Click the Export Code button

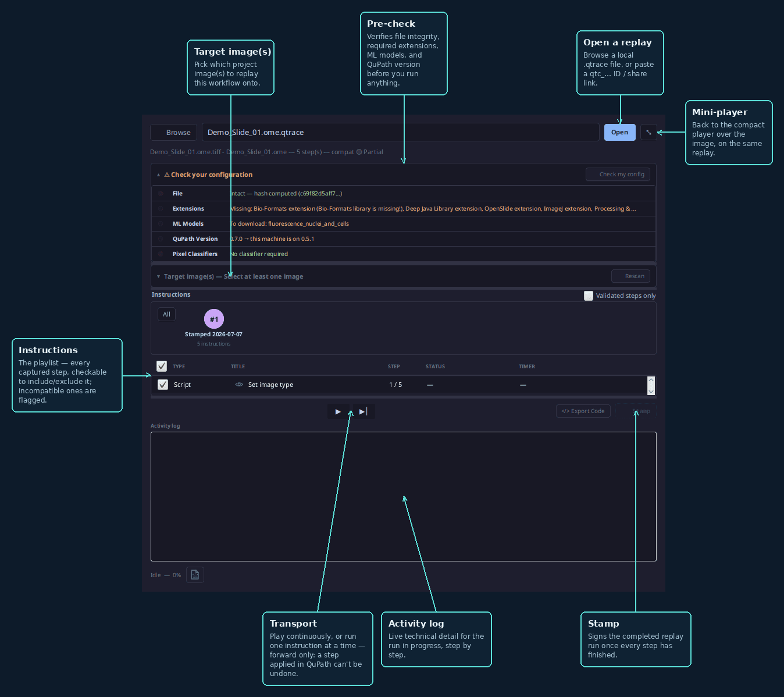(x=583, y=411)
